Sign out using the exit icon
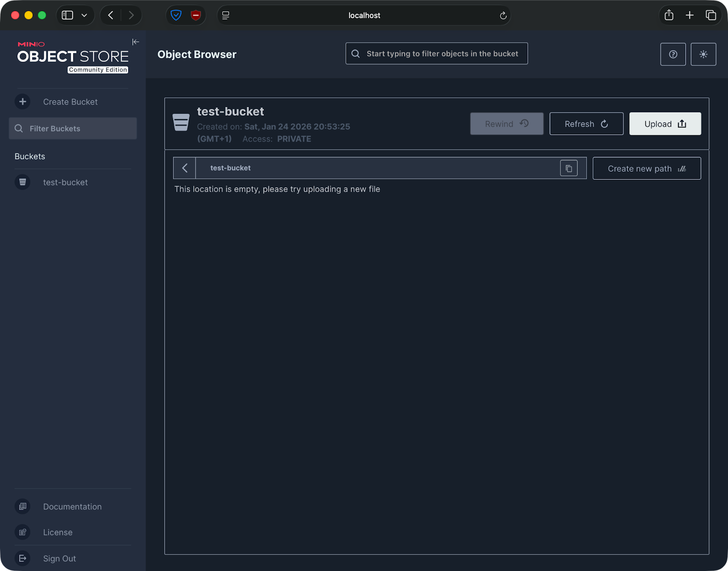The height and width of the screenshot is (571, 728). point(22,558)
